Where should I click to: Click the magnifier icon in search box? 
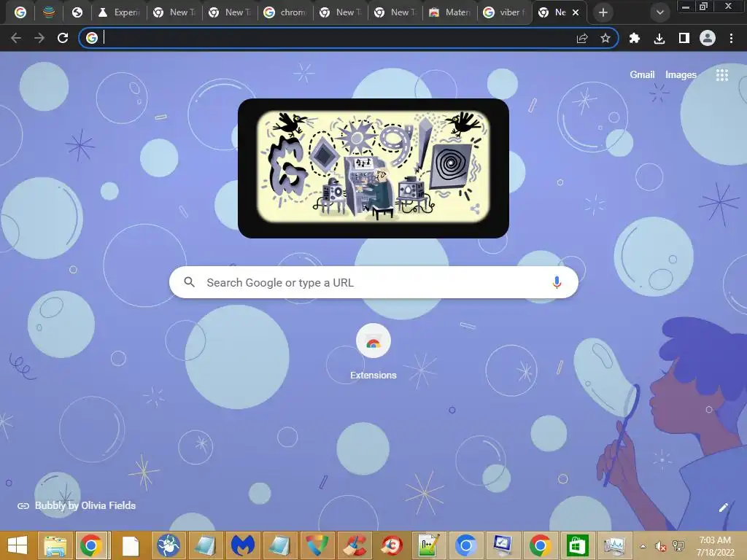point(189,282)
